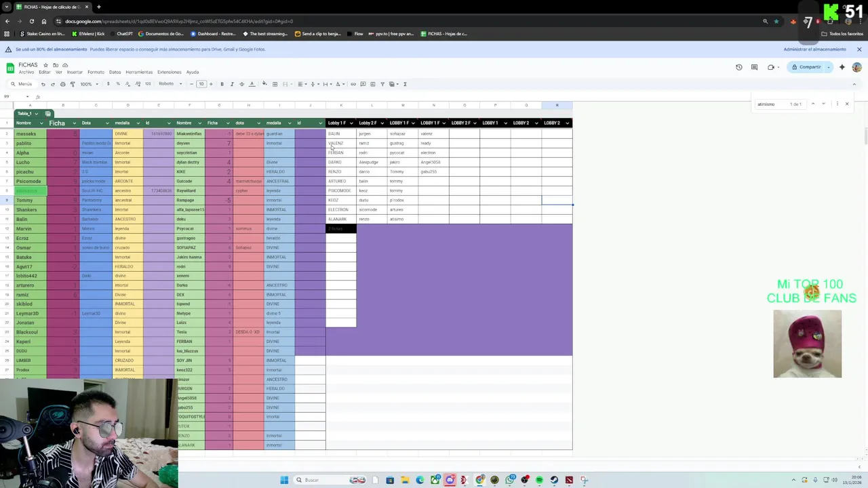Open the Roboto font dropdown
Screen dimensions: 868x488
170,84
